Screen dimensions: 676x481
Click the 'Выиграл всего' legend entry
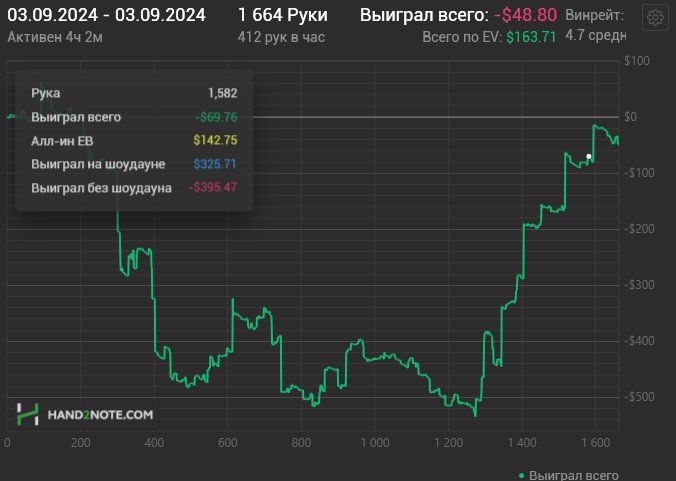(x=568, y=475)
